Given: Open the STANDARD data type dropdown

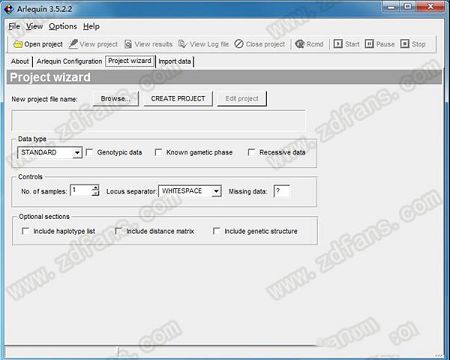Looking at the screenshot, I should pyautogui.click(x=77, y=153).
